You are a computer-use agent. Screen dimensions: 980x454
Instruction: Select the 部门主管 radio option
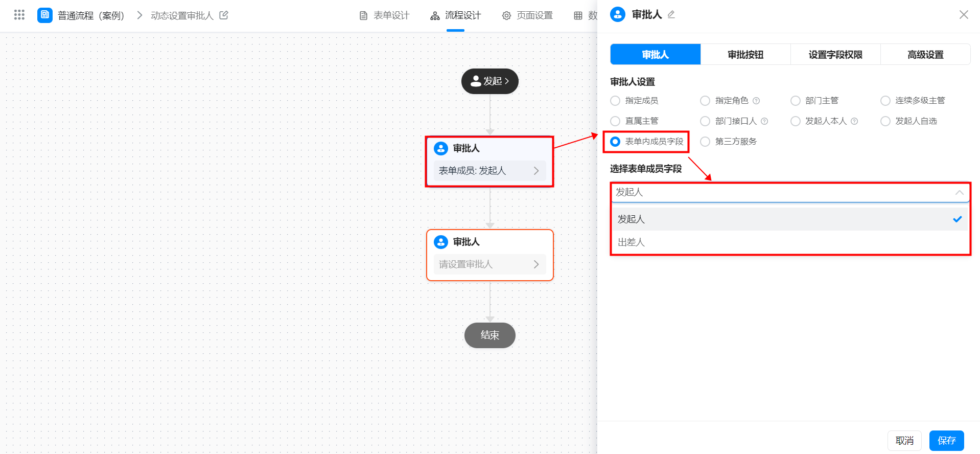[796, 101]
